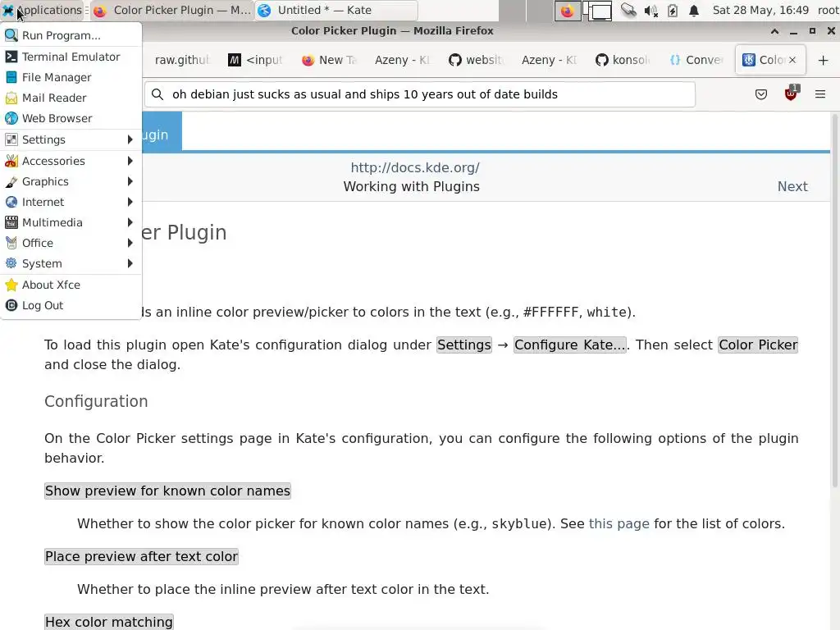Switch to Untitled Kate window in taskbar
Viewport: 840px width, 630px height.
click(x=336, y=11)
